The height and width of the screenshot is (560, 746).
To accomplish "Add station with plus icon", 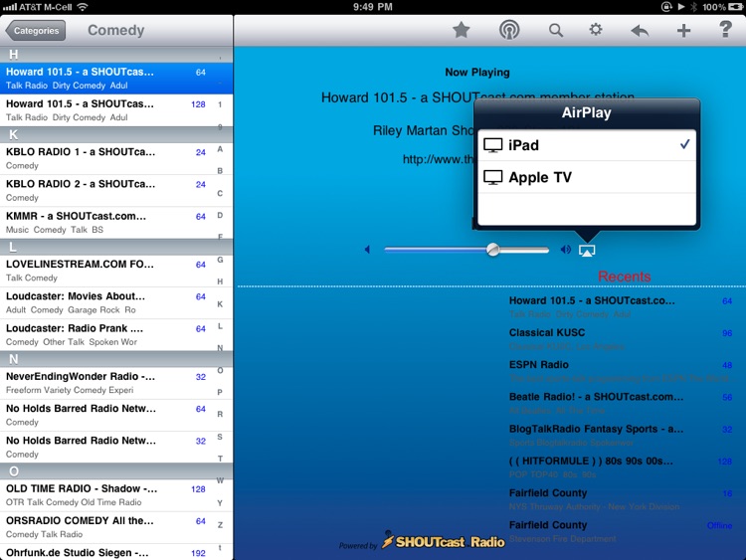I will pyautogui.click(x=683, y=31).
